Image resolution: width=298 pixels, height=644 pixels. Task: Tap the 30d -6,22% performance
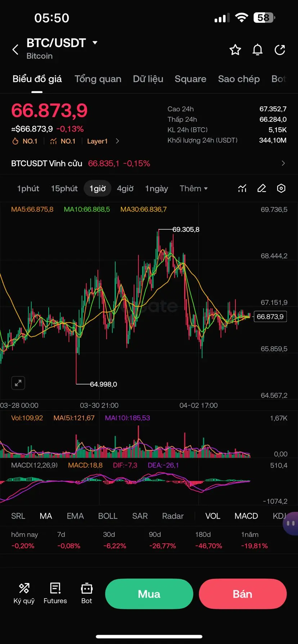click(x=115, y=540)
